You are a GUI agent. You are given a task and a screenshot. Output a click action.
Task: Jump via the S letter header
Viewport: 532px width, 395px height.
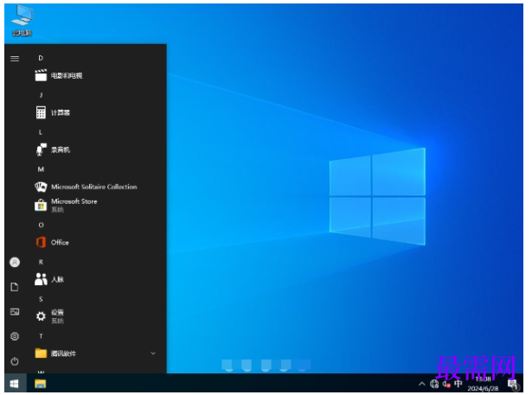click(41, 299)
